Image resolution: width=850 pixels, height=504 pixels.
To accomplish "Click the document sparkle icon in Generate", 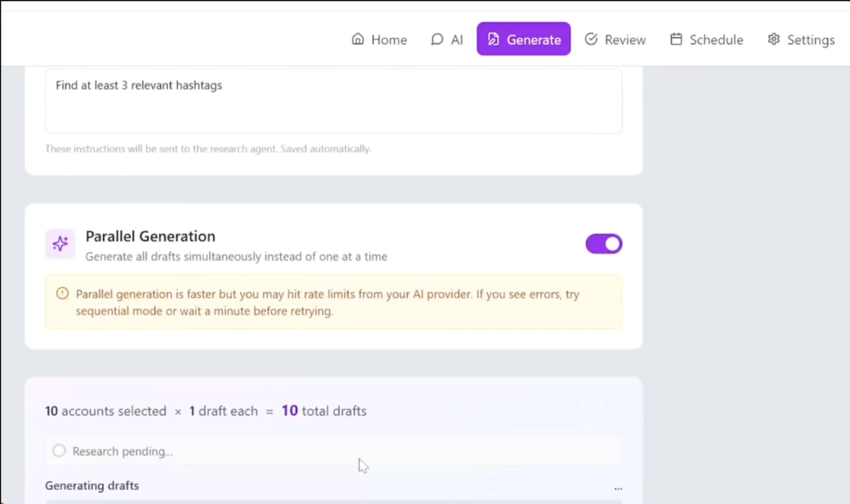I will coord(493,39).
